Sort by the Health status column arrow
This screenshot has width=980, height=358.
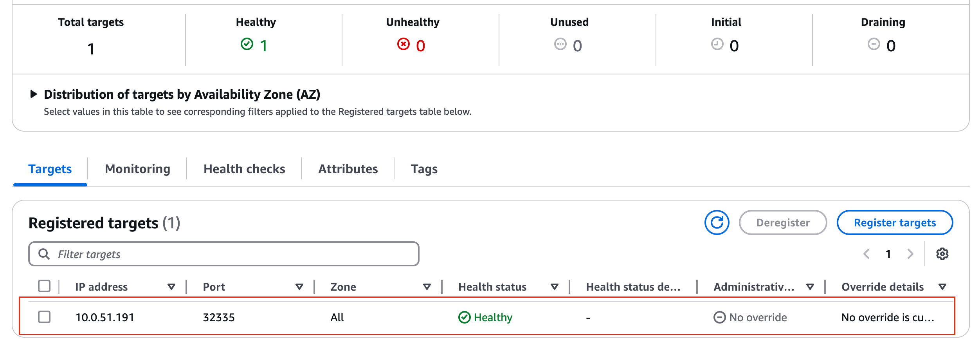click(x=554, y=287)
